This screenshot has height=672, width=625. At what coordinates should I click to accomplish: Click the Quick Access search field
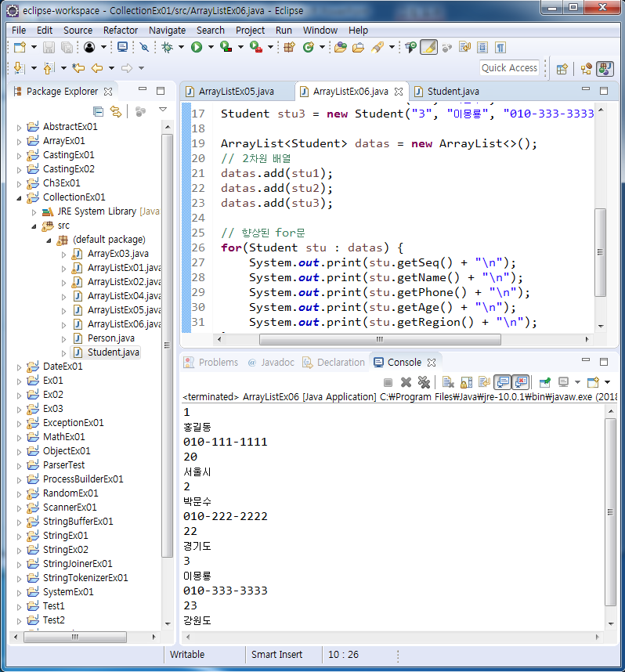click(x=509, y=68)
